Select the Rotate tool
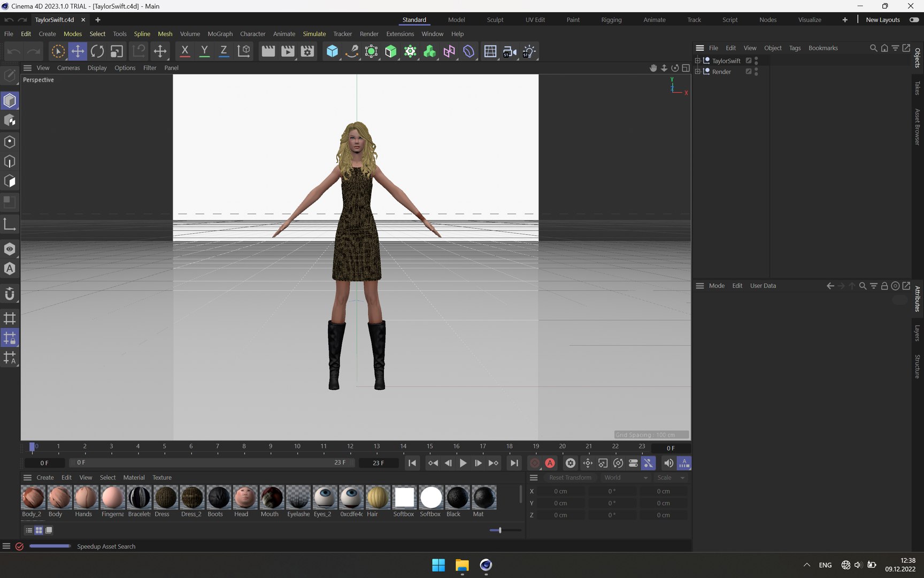This screenshot has width=924, height=578. 97,51
